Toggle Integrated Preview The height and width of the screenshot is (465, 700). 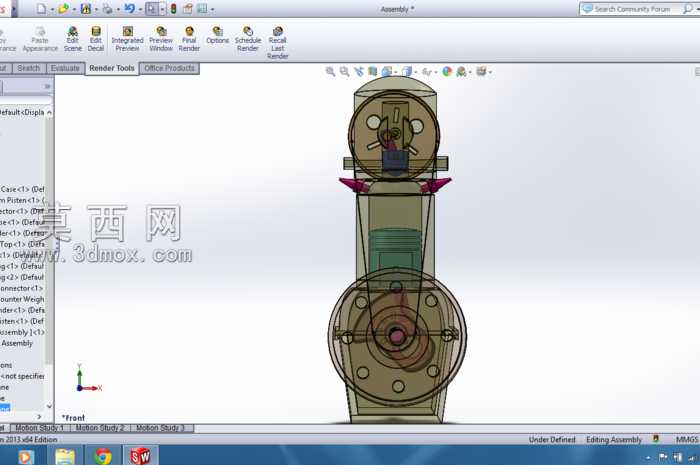(x=128, y=39)
